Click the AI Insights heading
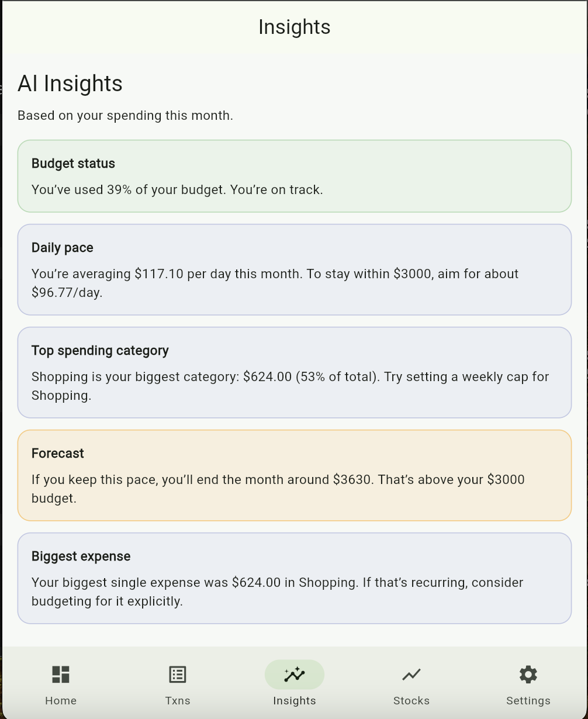Screen dimensions: 588x719 (x=70, y=83)
